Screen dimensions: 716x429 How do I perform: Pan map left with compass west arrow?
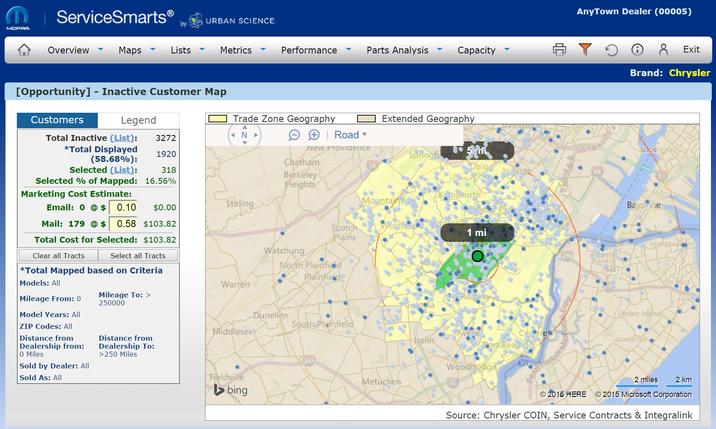(233, 135)
